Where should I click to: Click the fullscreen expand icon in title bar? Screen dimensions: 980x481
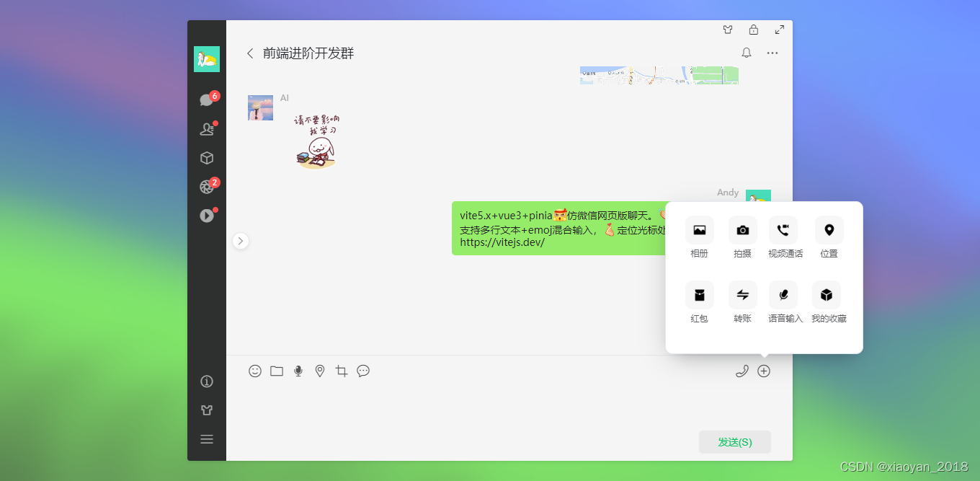(780, 30)
